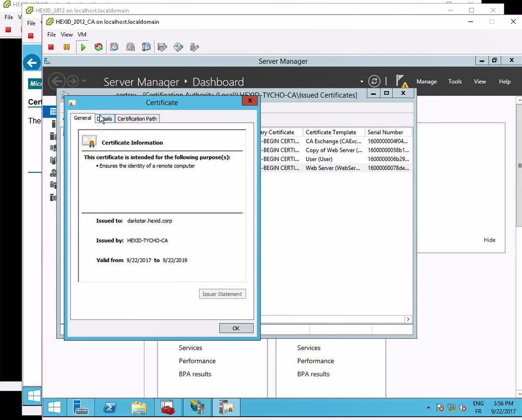Confirm the Certificate dialog with OK
This screenshot has height=420, width=522.
point(236,328)
